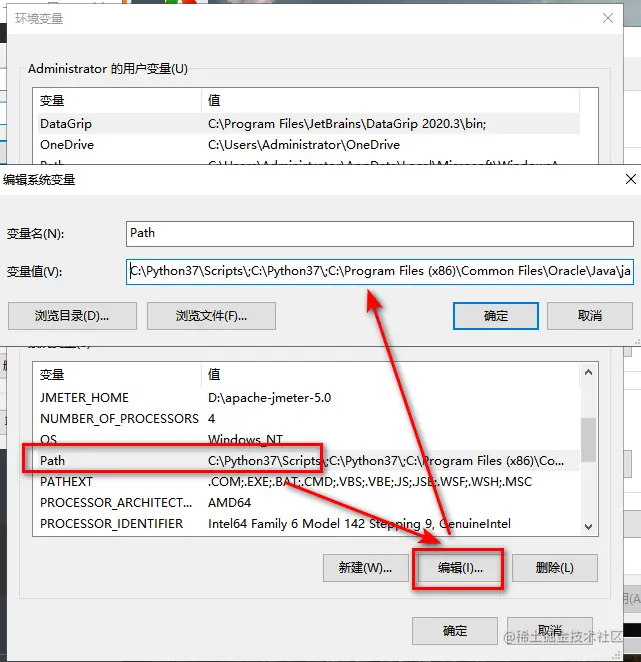Select the OneDrive user variable row

pos(309,145)
